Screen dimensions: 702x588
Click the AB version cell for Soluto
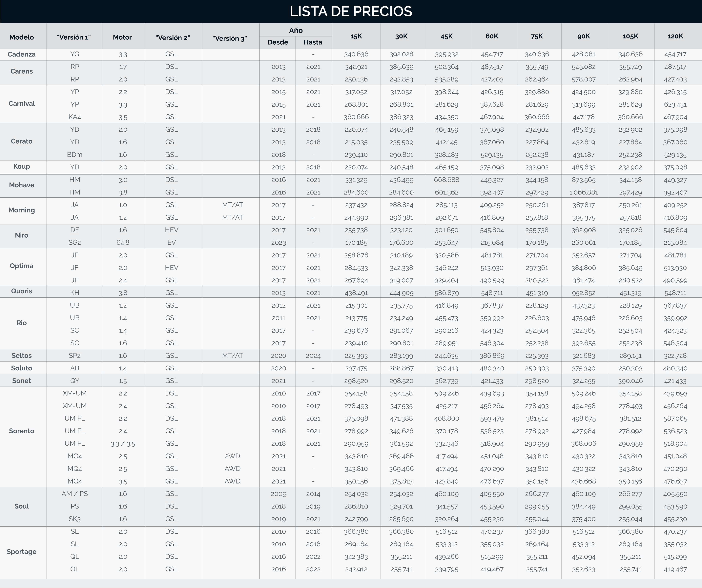[74, 368]
